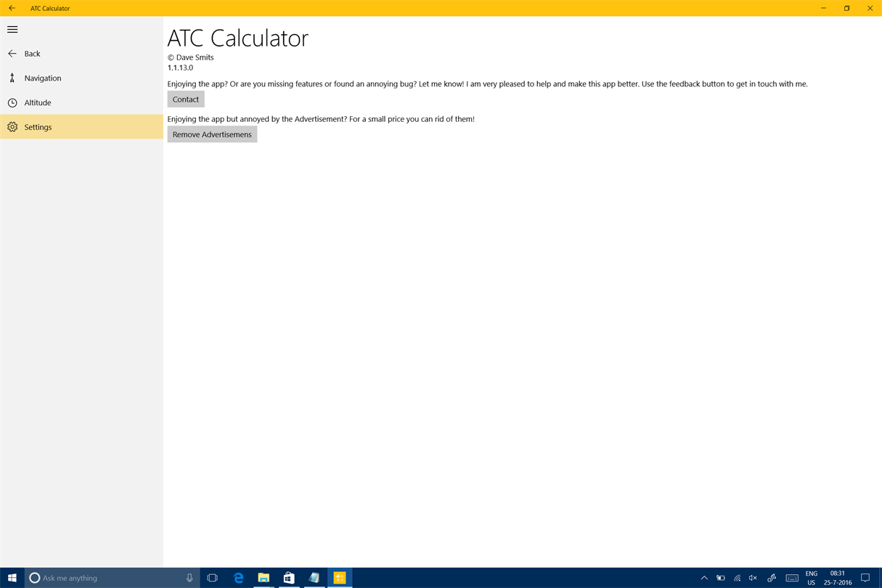Open the touch keyboard
The height and width of the screenshot is (588, 882).
click(792, 578)
